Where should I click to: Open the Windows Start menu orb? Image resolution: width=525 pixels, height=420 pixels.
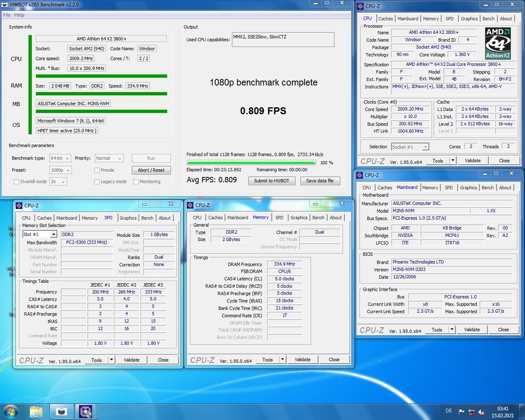(x=10, y=412)
